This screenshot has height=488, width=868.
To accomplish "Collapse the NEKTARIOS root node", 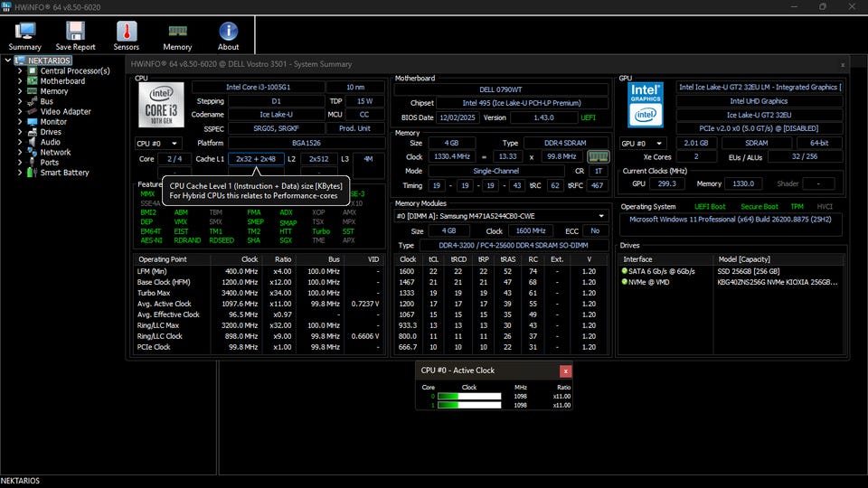I will click(x=8, y=61).
